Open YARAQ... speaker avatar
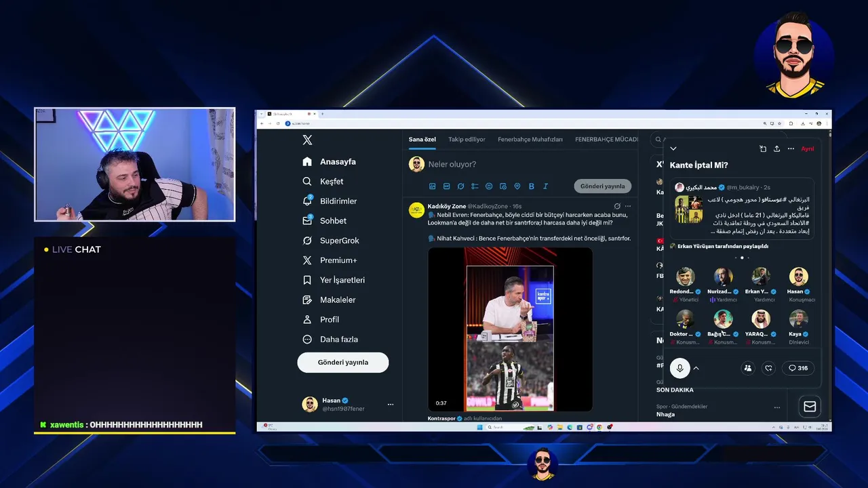Image resolution: width=868 pixels, height=488 pixels. click(x=761, y=319)
